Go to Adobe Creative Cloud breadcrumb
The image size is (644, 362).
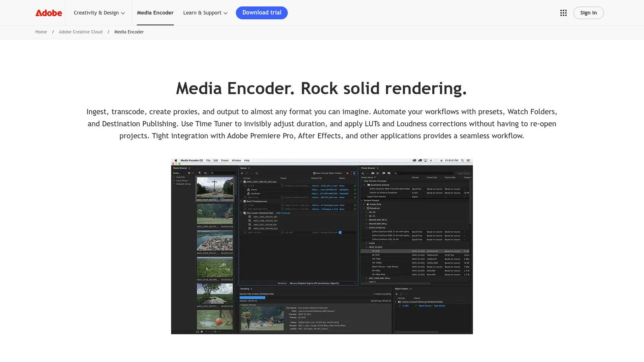80,32
